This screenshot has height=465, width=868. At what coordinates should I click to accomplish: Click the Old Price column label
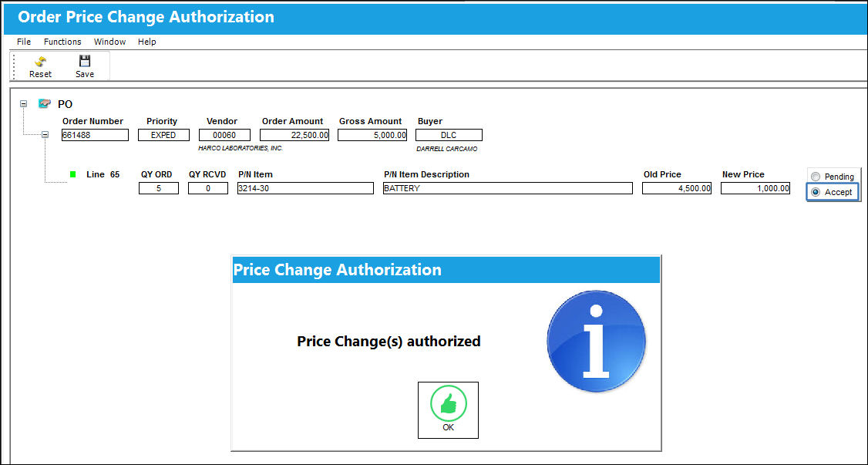[x=663, y=174]
